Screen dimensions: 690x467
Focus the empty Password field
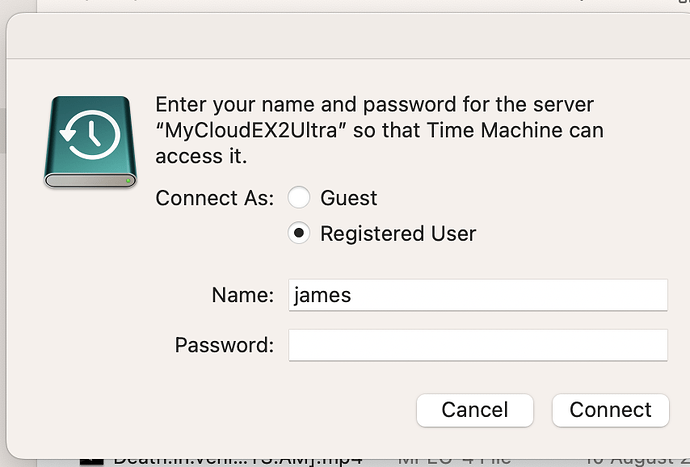click(478, 345)
